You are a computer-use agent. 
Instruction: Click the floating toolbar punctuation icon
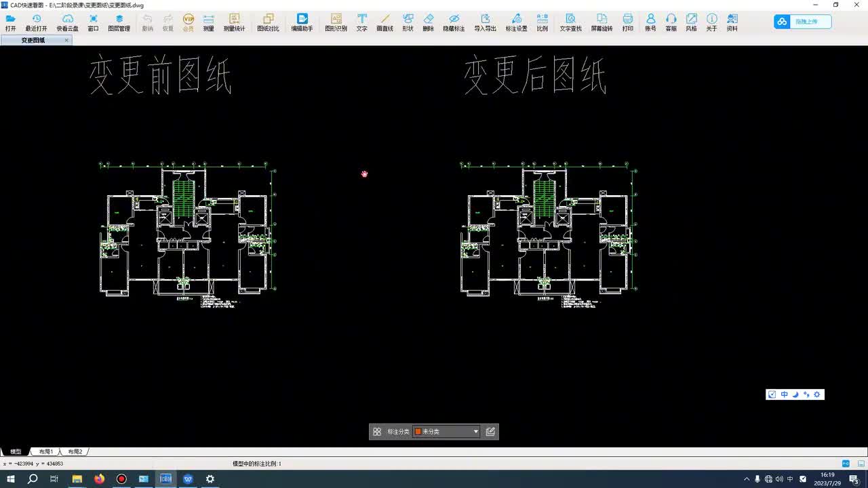[806, 394]
